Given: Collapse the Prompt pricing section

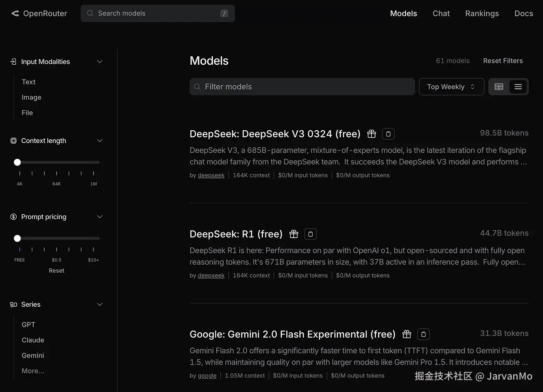Looking at the screenshot, I should (100, 217).
